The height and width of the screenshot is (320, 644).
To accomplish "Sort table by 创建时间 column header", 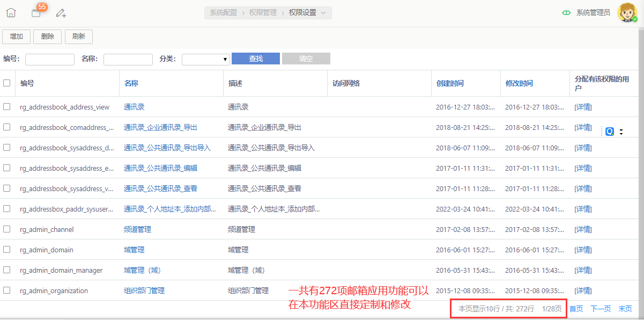I will pos(450,83).
